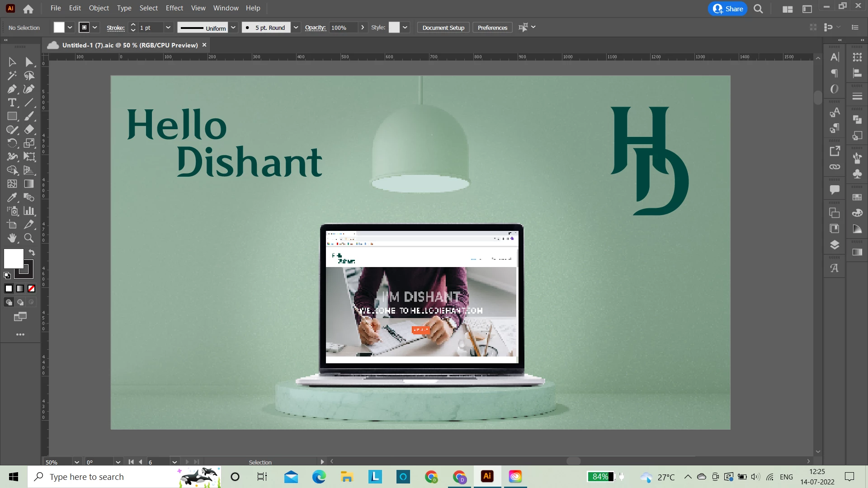This screenshot has width=868, height=488.
Task: Open the Object menu
Action: (99, 8)
